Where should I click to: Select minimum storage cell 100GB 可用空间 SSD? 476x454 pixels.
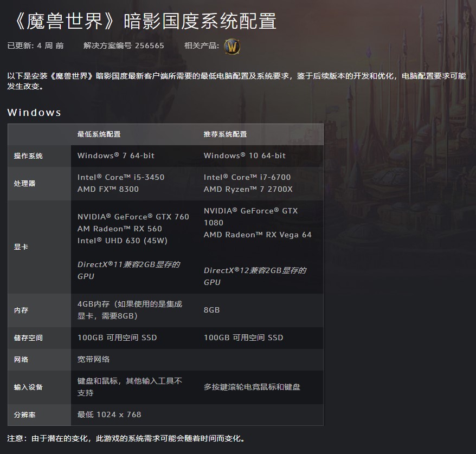(117, 338)
